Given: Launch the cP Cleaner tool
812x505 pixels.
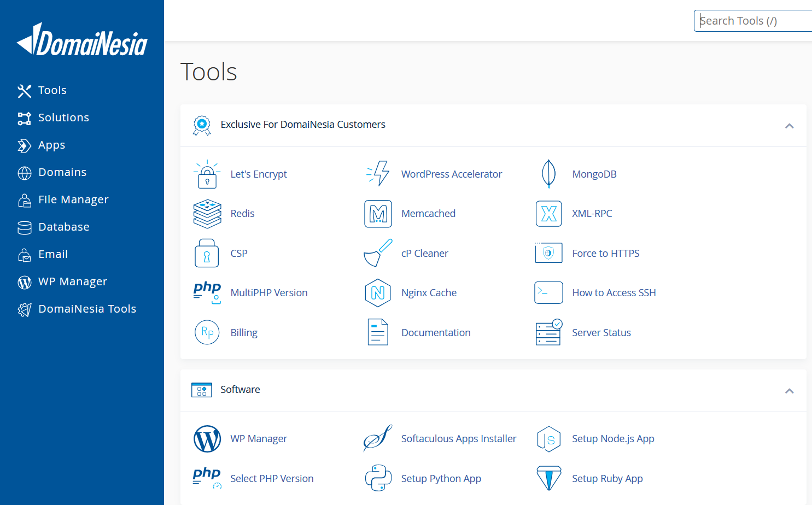Looking at the screenshot, I should coord(425,253).
